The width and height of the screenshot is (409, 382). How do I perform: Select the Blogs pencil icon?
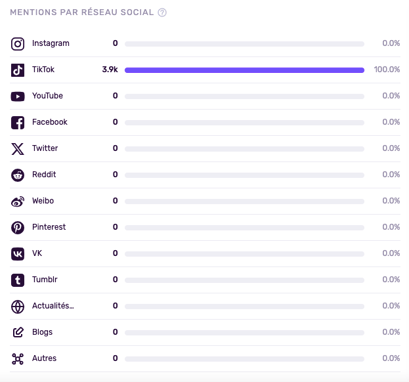(x=18, y=332)
